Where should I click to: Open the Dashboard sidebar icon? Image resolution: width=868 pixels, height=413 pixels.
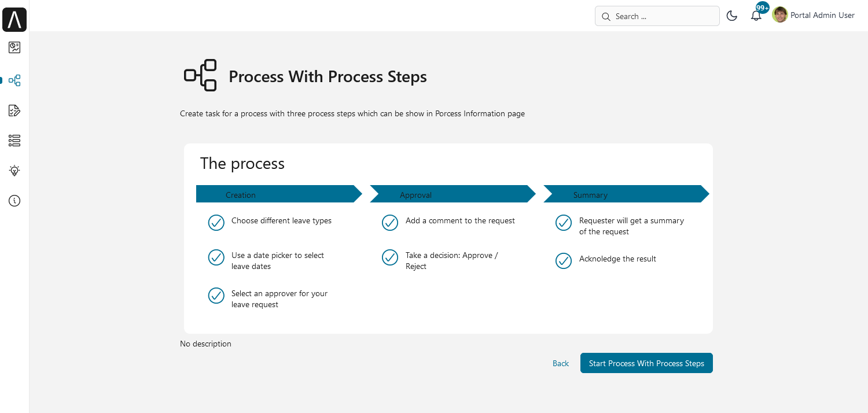(14, 47)
